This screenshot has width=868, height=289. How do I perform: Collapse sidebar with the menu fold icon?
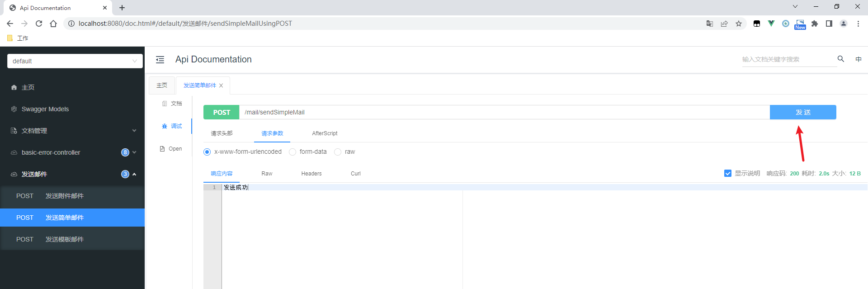point(160,60)
